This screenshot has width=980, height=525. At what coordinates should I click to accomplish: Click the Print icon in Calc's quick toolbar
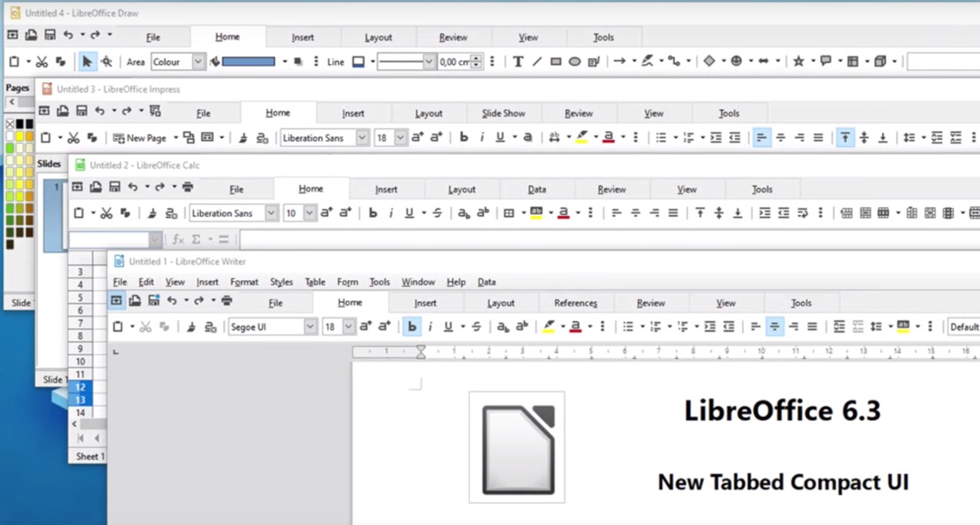[186, 187]
